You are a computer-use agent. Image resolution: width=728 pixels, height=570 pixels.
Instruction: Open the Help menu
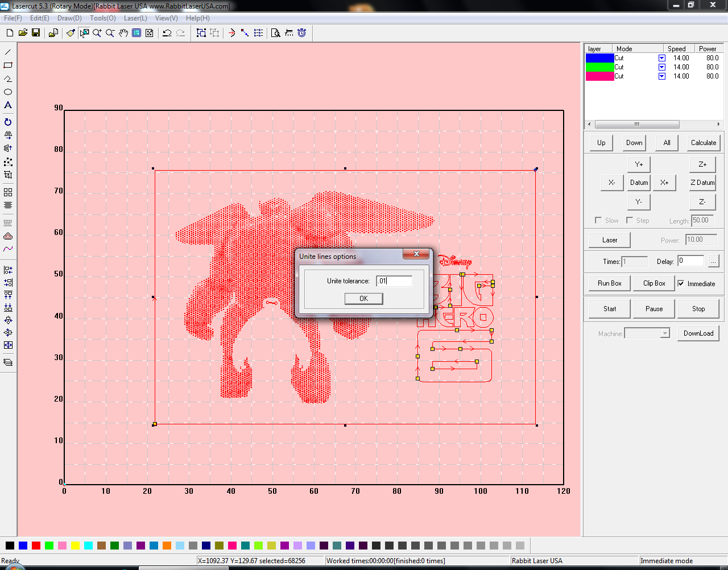[198, 18]
